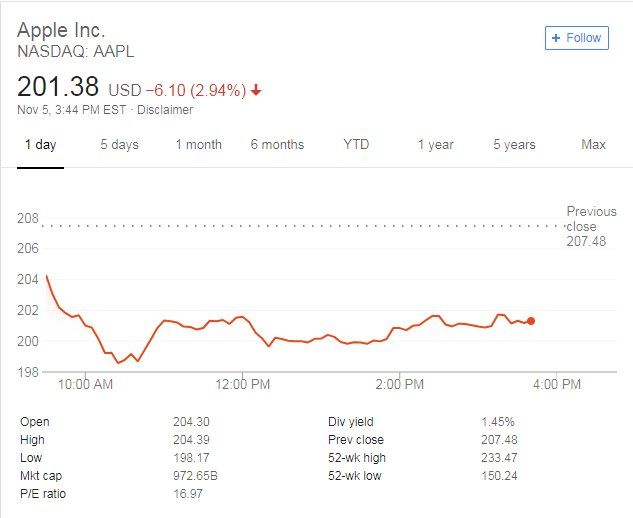Click the plus icon in Follow
633x518 pixels.
(556, 38)
